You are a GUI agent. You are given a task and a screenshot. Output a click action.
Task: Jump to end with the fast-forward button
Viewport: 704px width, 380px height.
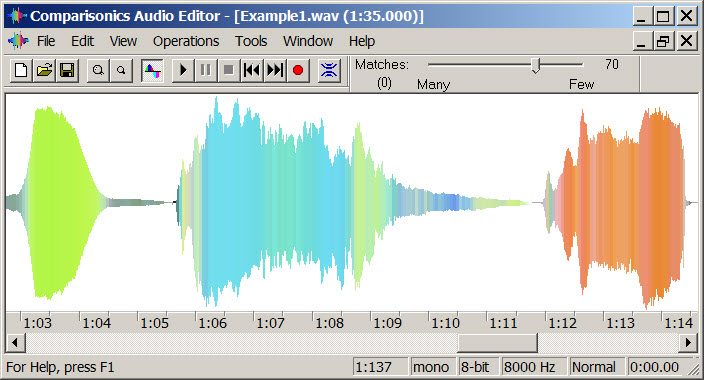tap(275, 71)
